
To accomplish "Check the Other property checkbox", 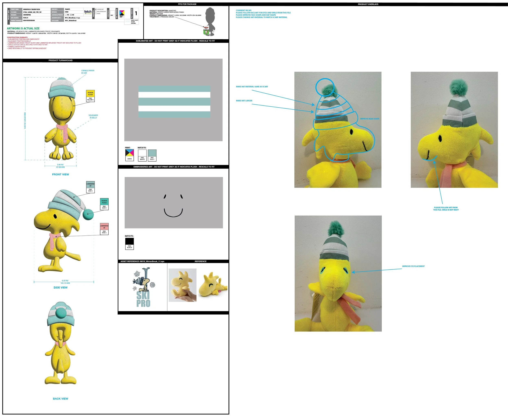I will pyautogui.click(x=96, y=14).
